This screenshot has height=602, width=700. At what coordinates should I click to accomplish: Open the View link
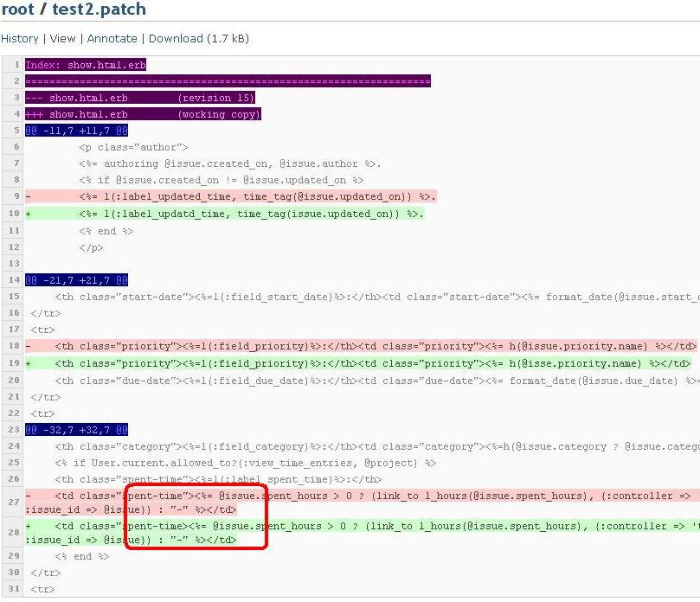63,39
